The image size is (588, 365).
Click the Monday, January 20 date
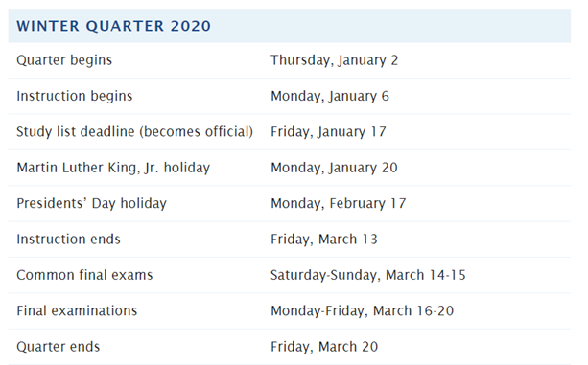click(334, 168)
